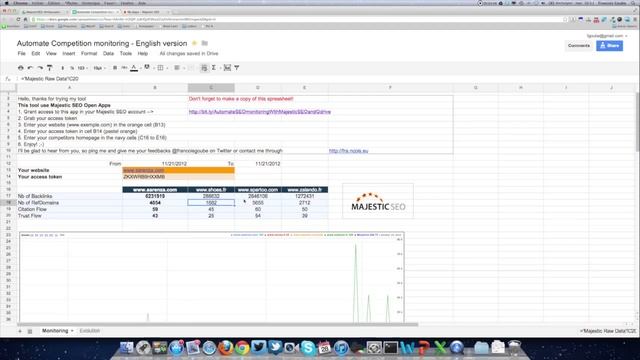Open Google Chrome from the Dock
Screen dimensions: 640x360
coord(242,348)
